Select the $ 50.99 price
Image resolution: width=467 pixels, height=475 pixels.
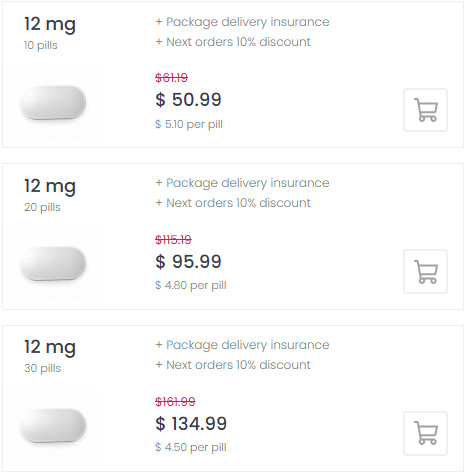point(188,99)
